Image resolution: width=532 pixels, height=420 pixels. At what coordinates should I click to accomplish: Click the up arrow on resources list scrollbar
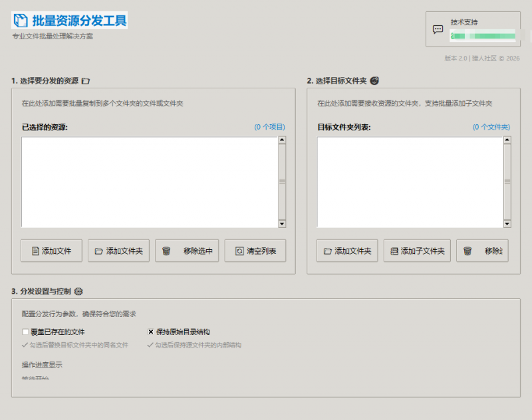coord(281,138)
